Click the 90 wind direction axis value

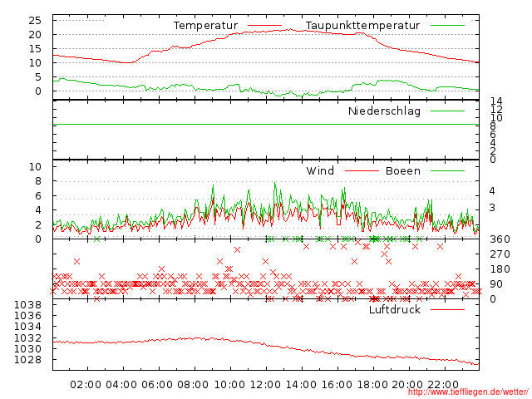[496, 284]
